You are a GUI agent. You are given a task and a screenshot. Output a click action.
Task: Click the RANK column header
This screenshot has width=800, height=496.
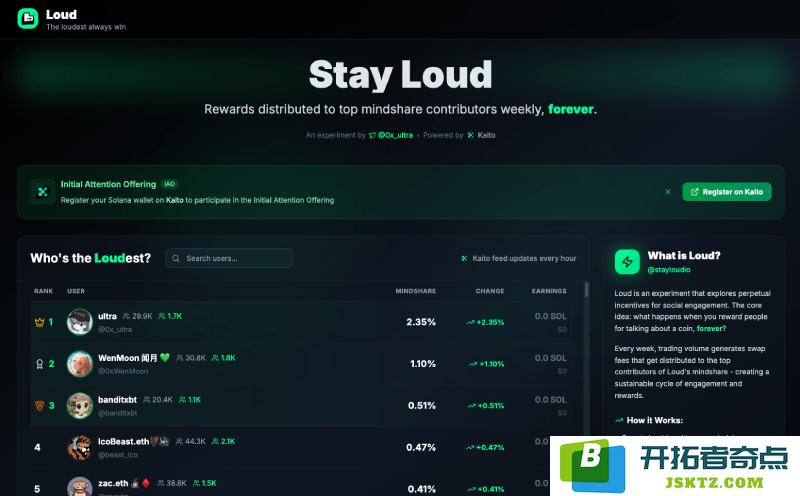click(43, 291)
